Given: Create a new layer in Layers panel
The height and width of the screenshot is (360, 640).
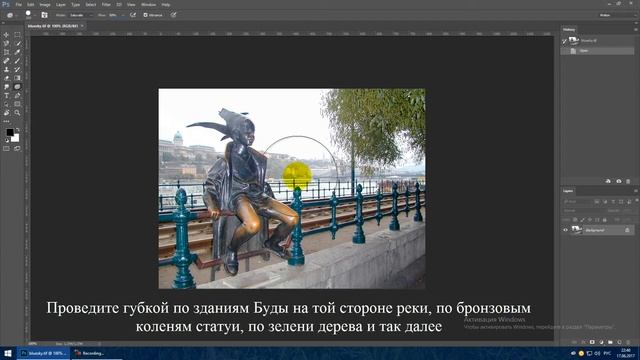Looking at the screenshot, I should tap(619, 342).
